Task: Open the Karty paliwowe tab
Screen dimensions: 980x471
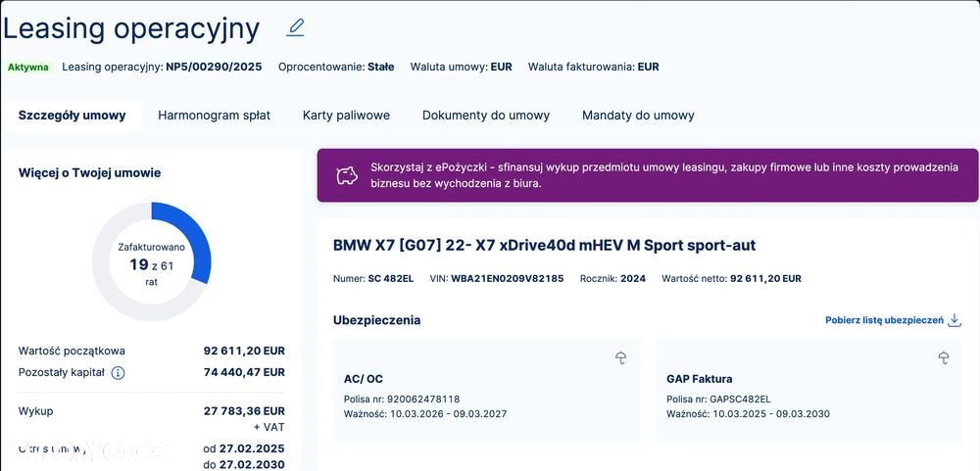Action: 346,116
